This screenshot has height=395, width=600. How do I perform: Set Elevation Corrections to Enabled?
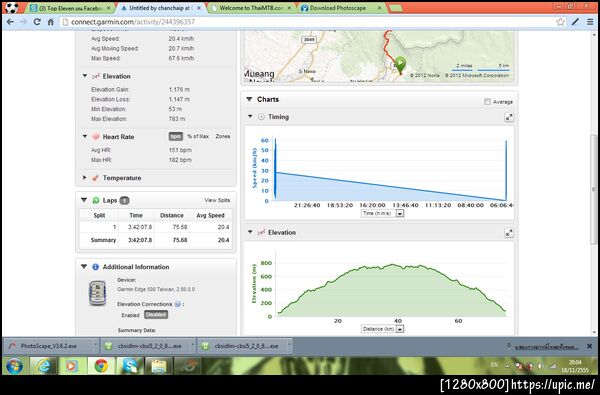(x=130, y=315)
